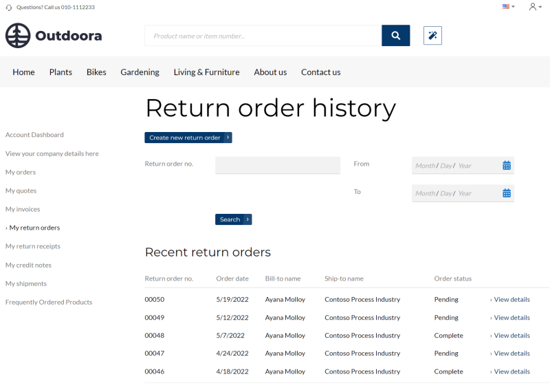View details for return order 00046
This screenshot has width=550, height=392.
click(x=510, y=371)
